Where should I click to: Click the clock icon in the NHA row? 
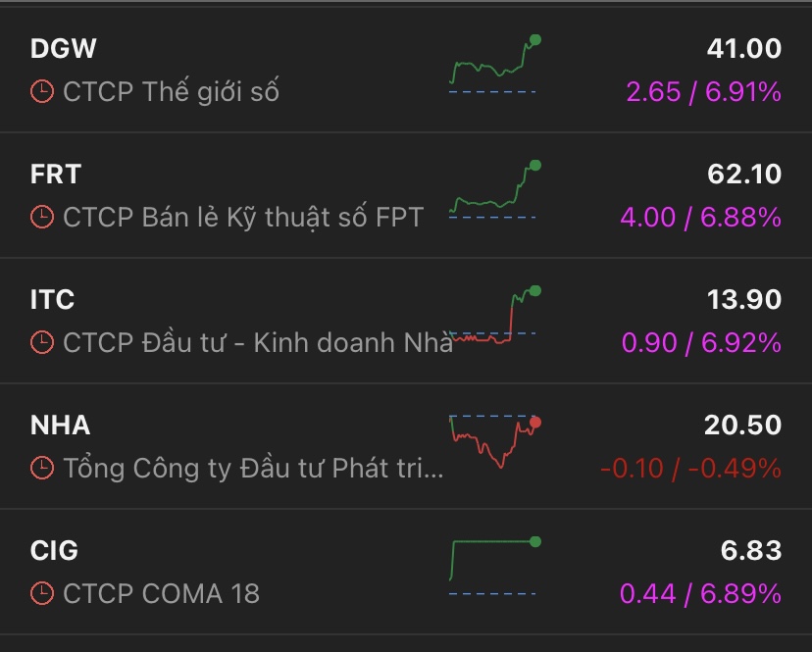(x=42, y=468)
